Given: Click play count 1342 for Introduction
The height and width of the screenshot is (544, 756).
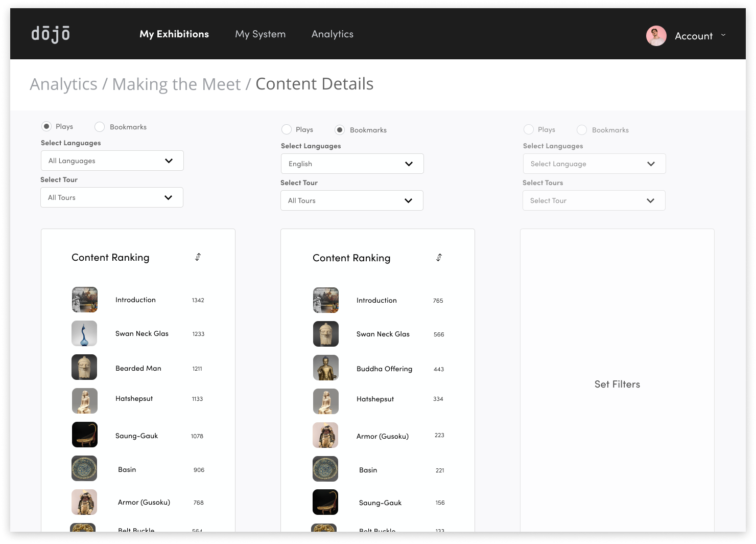Looking at the screenshot, I should click(x=198, y=300).
